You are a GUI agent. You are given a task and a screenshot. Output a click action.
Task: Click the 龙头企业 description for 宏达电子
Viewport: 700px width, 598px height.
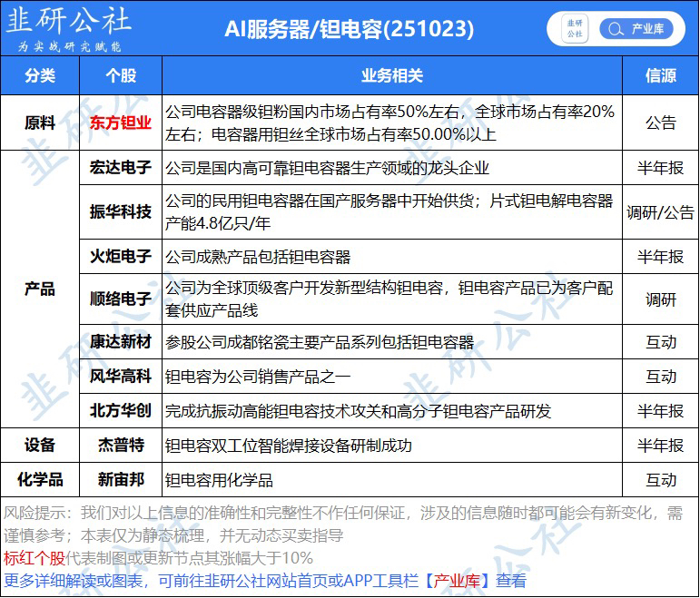click(x=327, y=168)
